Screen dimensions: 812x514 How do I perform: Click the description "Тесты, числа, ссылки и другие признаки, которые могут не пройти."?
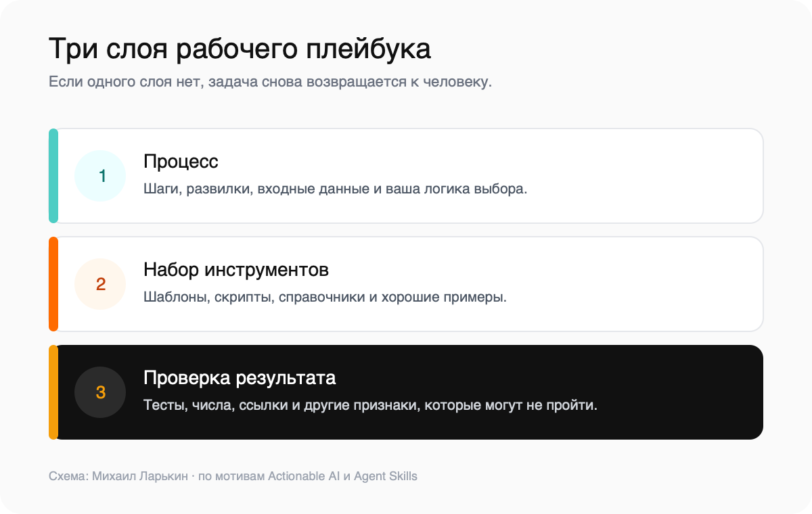(370, 405)
